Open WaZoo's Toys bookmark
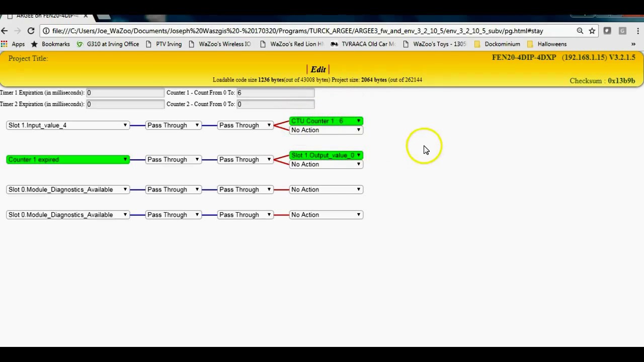 click(435, 44)
